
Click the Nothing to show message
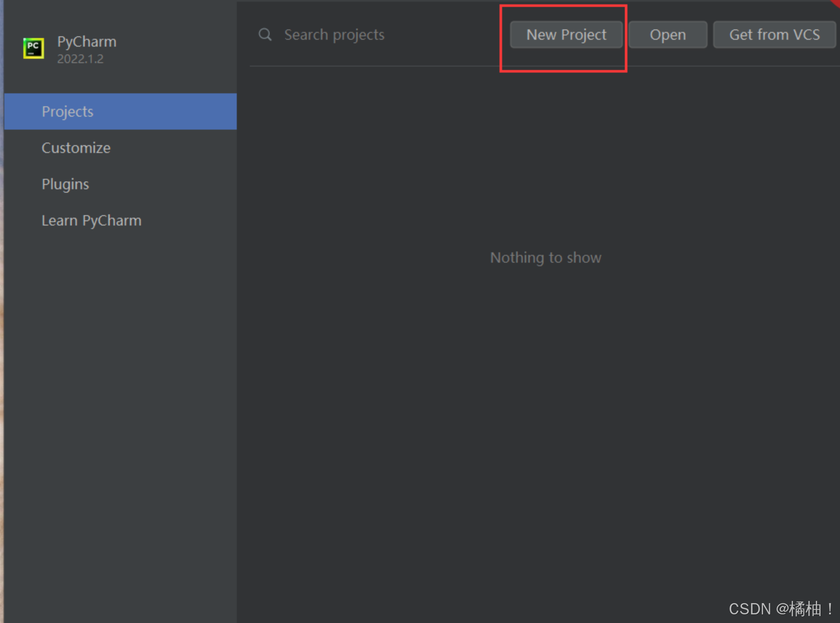(x=545, y=257)
